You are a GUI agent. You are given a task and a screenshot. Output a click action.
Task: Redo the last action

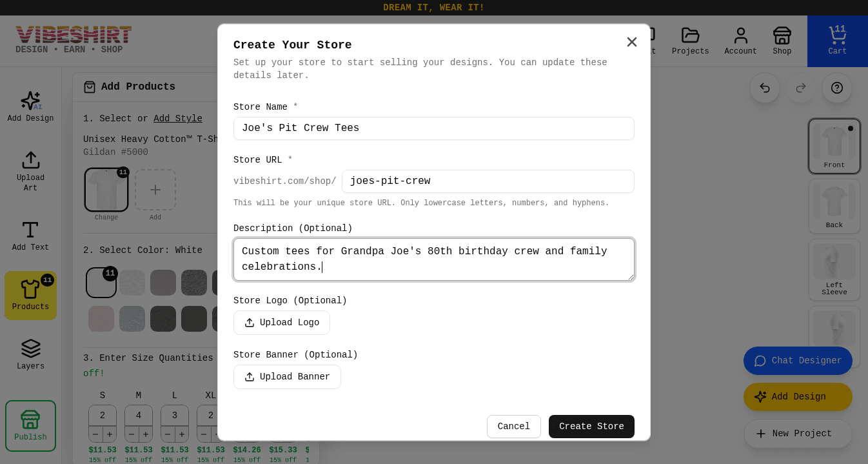(x=801, y=88)
